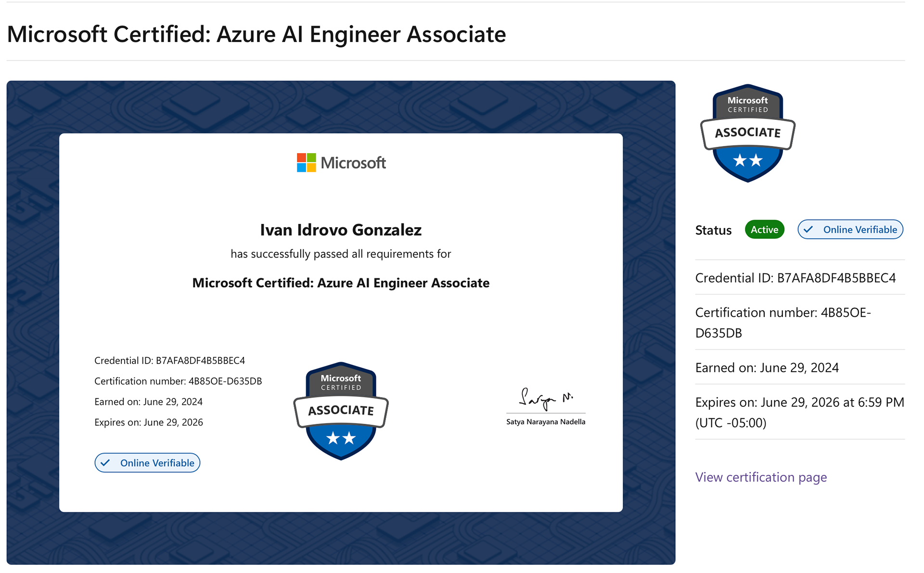The width and height of the screenshot is (924, 573).
Task: Click recipient name Ivan Idrovo Gonzalez
Action: click(x=341, y=230)
